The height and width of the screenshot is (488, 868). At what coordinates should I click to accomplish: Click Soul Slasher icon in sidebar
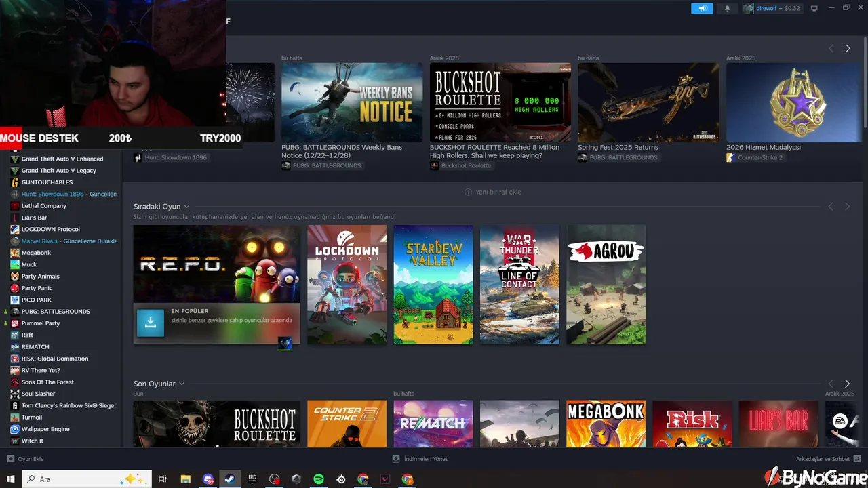click(15, 394)
